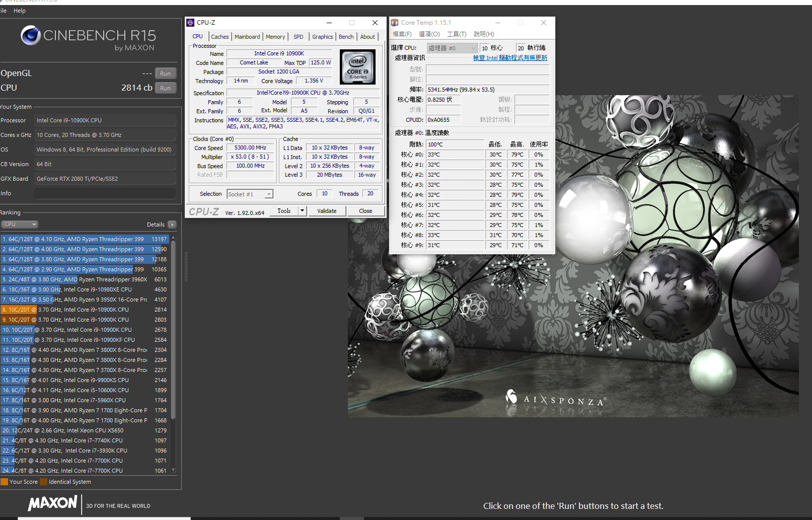Open Intel driver update check link
The image size is (812, 520).
pos(510,58)
